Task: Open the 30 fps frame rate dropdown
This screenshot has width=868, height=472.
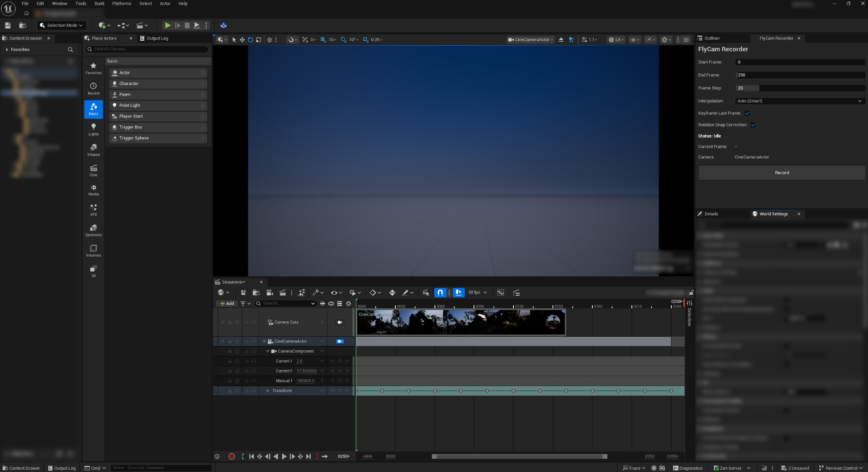Action: pos(477,292)
